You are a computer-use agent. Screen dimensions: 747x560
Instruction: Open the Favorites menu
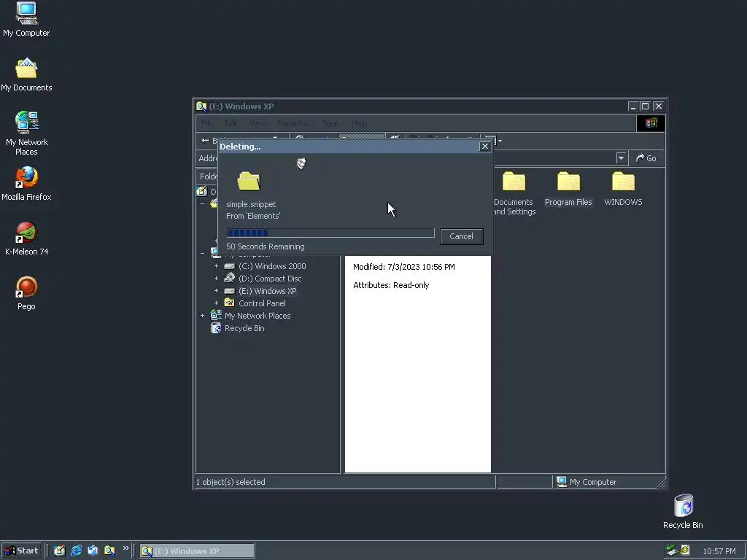[x=293, y=123]
